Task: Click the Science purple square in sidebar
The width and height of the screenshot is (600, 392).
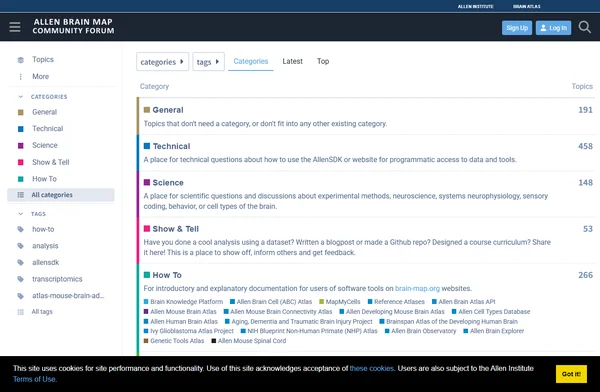Action: coord(21,145)
